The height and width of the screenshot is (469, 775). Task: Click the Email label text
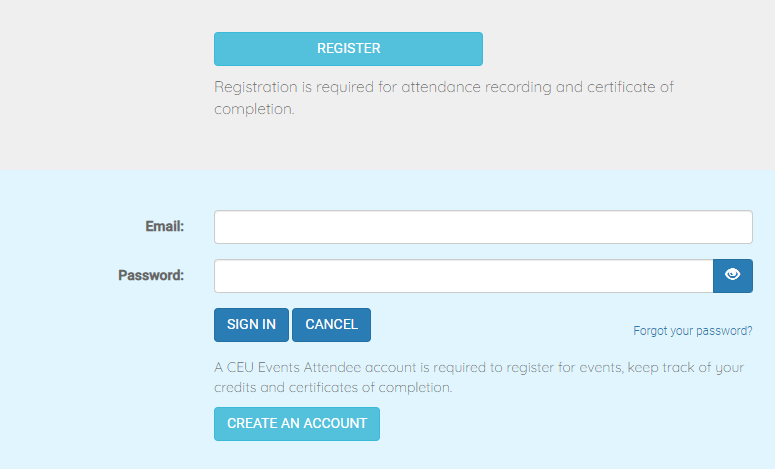pos(165,227)
